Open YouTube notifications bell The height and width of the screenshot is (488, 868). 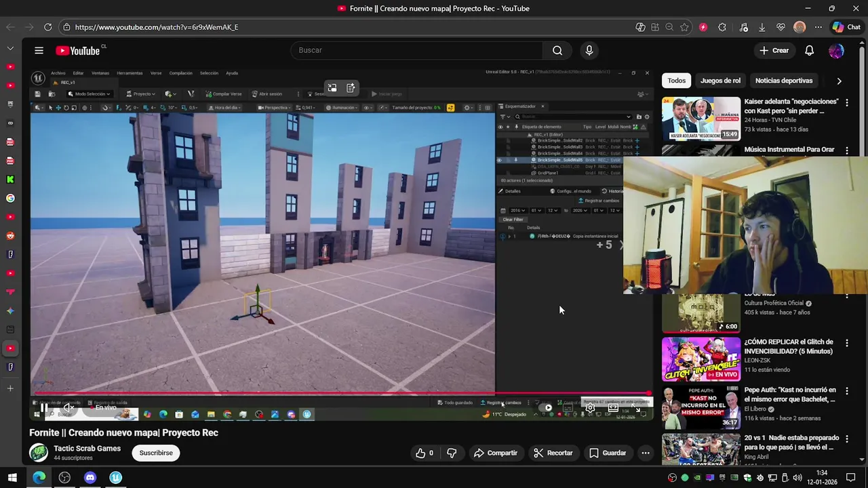809,50
